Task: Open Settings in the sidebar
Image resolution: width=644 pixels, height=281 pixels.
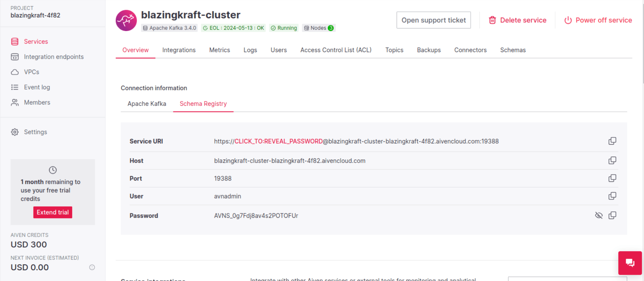Action: pos(35,132)
